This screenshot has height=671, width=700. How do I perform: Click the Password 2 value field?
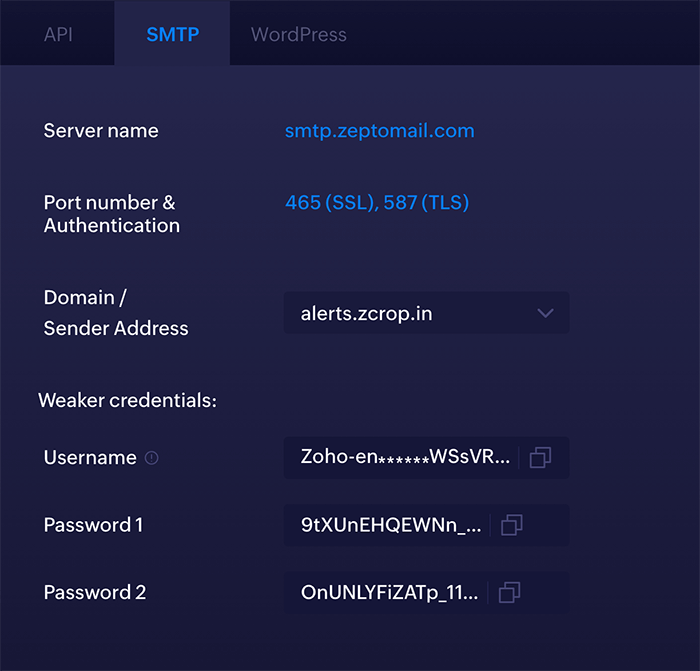[389, 592]
